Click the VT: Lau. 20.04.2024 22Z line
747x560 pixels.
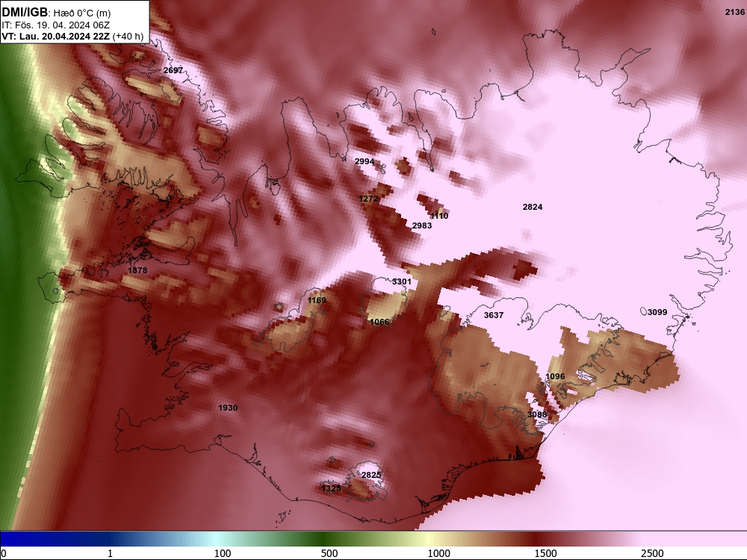[72, 36]
